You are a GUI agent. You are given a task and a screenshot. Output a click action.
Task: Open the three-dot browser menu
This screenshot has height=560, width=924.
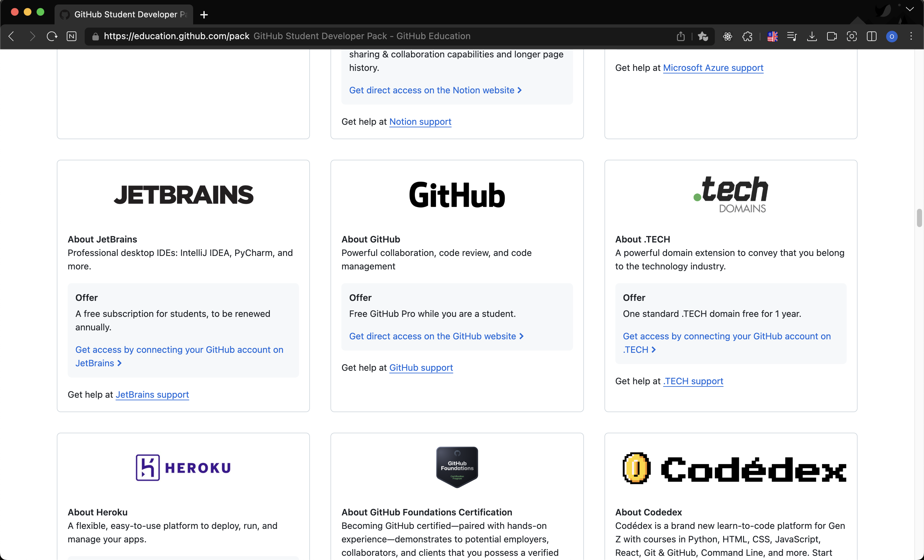tap(911, 36)
